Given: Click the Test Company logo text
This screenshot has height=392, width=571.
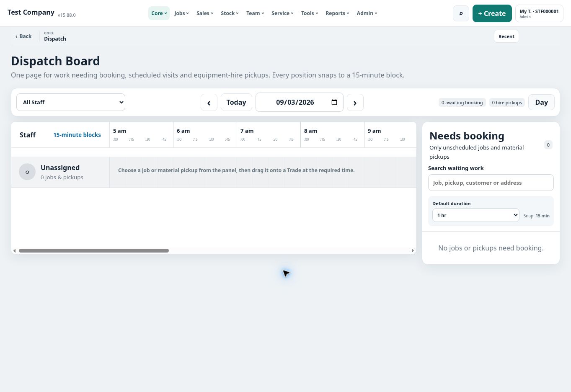Looking at the screenshot, I should pos(31,12).
